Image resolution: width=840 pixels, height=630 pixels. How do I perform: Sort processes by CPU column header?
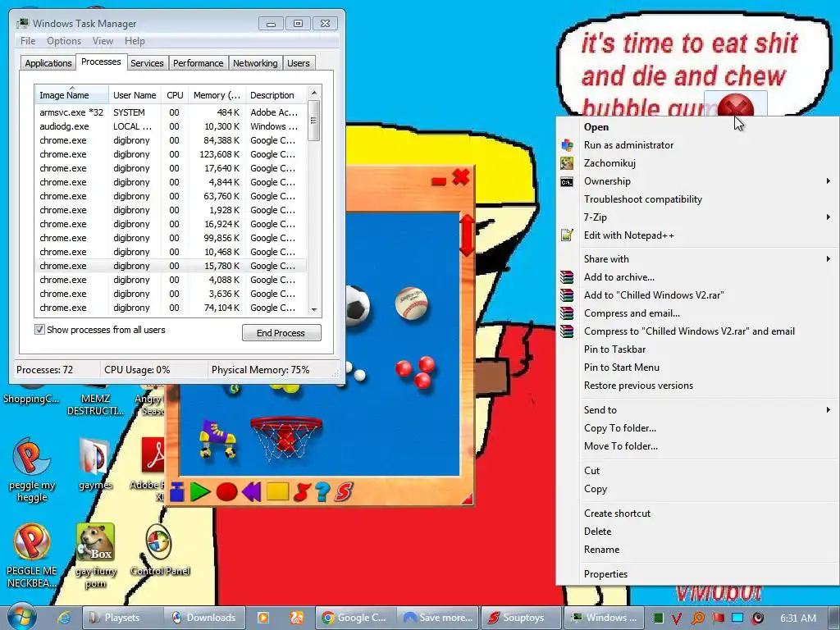point(175,95)
